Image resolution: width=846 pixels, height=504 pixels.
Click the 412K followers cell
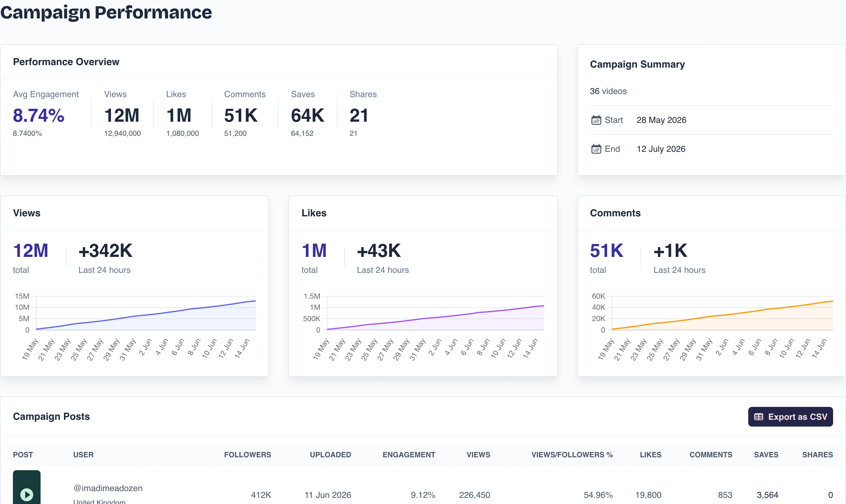click(x=261, y=495)
